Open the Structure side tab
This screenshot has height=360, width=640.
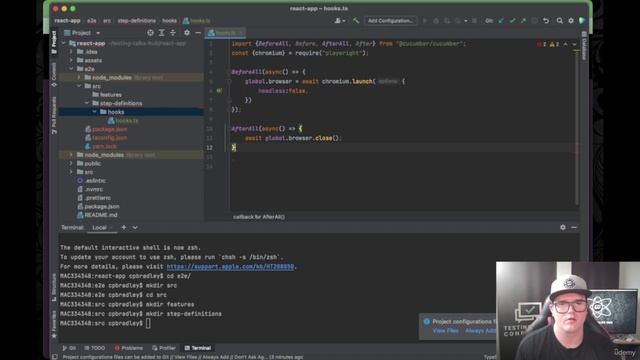click(54, 288)
